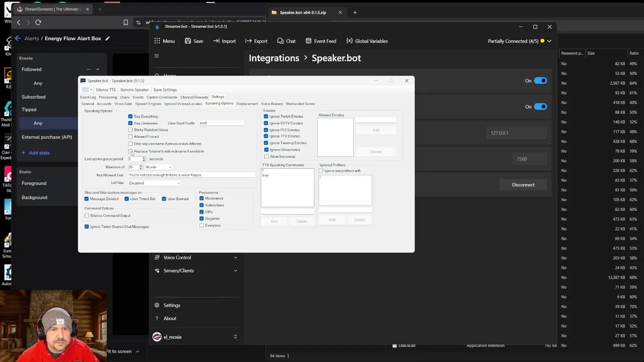644x362 pixels.
Task: Click the plus icon of Add state
Action: [x=24, y=153]
